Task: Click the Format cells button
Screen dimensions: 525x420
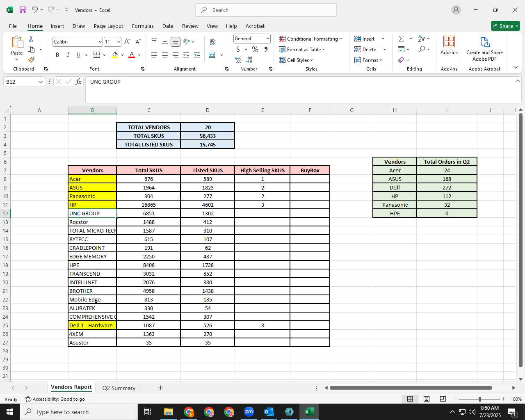Action: click(368, 60)
